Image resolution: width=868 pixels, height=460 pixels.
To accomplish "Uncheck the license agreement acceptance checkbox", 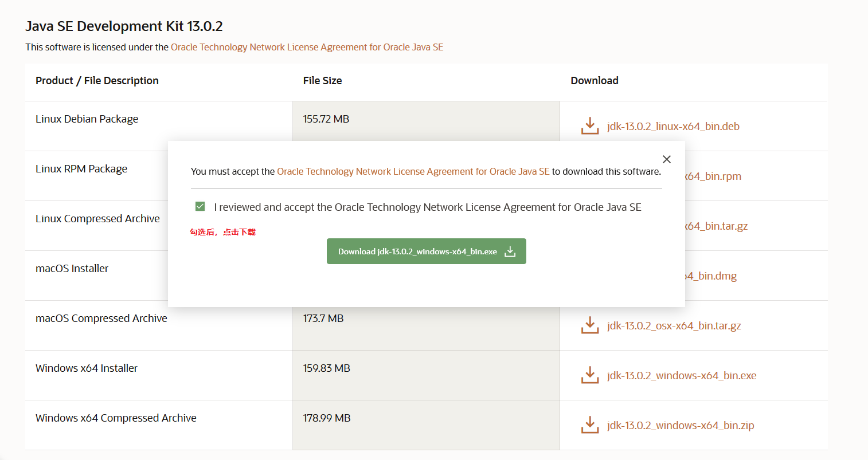I will pos(200,206).
